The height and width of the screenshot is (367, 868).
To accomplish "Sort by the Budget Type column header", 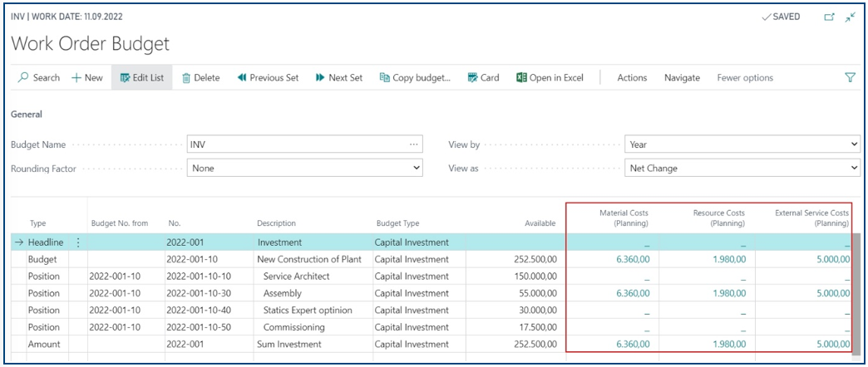I will [x=398, y=223].
